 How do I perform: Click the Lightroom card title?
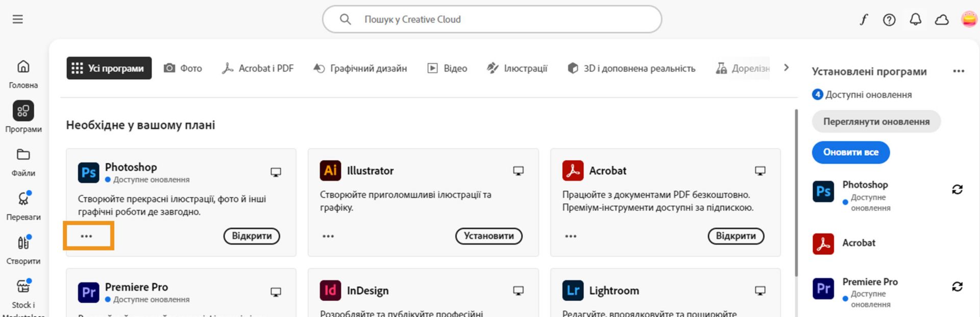(614, 290)
